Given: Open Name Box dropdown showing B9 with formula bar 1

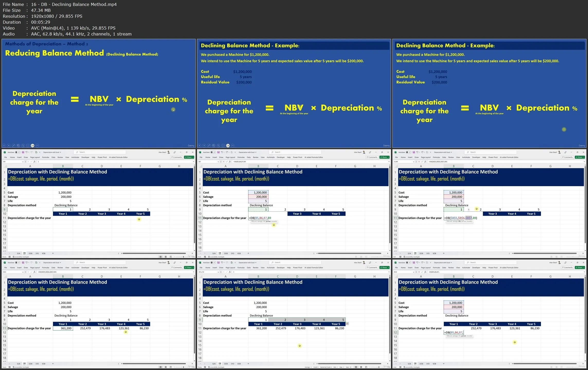Looking at the screenshot, I should 23,162.
